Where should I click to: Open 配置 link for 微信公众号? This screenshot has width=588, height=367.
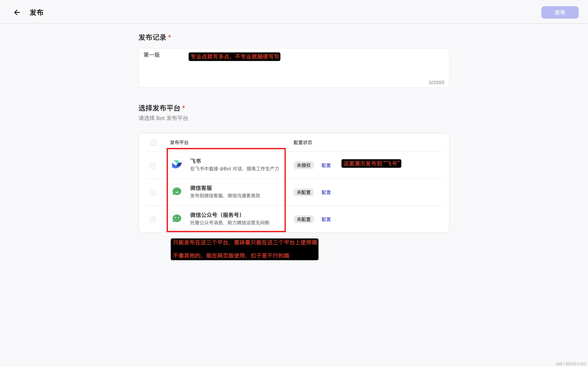tap(326, 219)
